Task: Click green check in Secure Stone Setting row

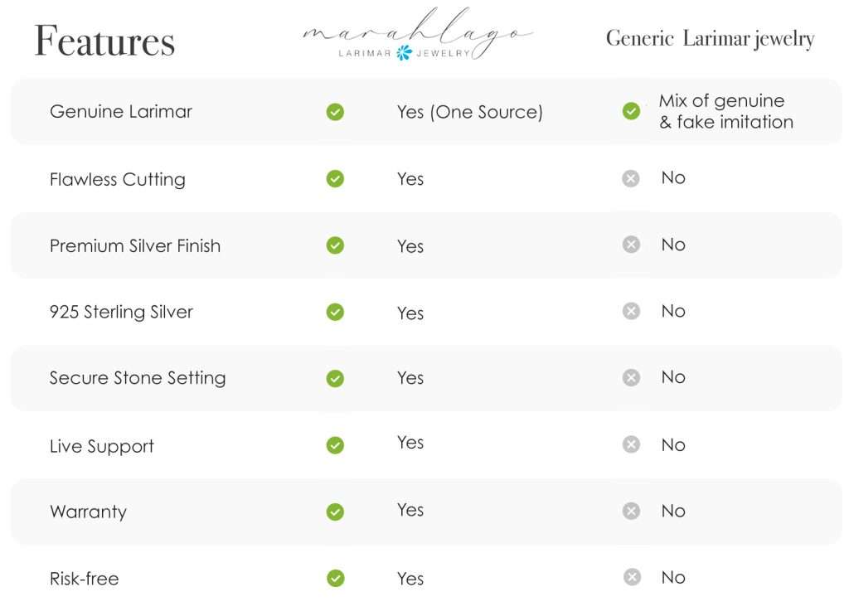Action: 335,378
